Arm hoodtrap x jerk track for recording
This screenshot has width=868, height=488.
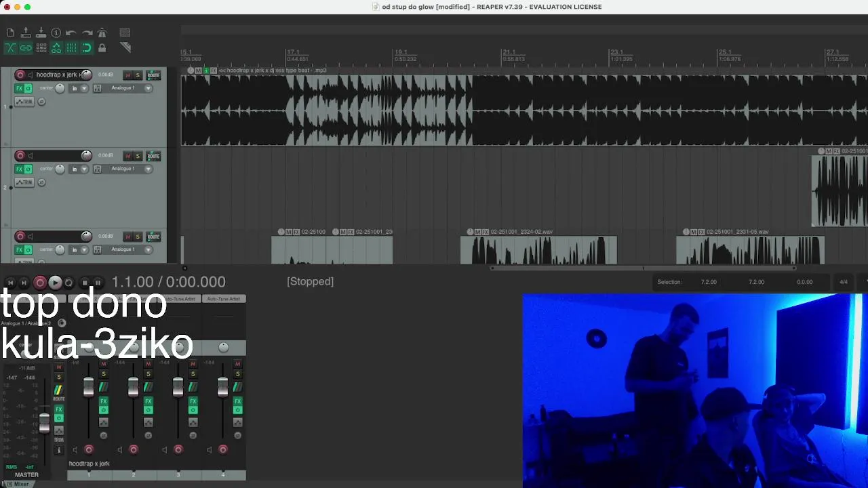pos(20,75)
